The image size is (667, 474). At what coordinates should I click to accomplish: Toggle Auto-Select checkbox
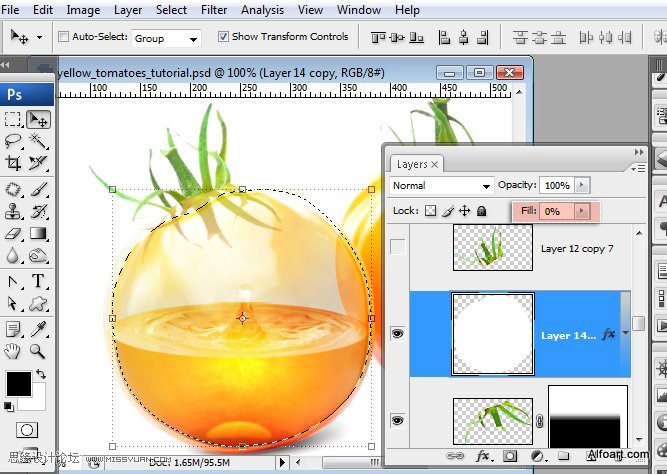63,37
